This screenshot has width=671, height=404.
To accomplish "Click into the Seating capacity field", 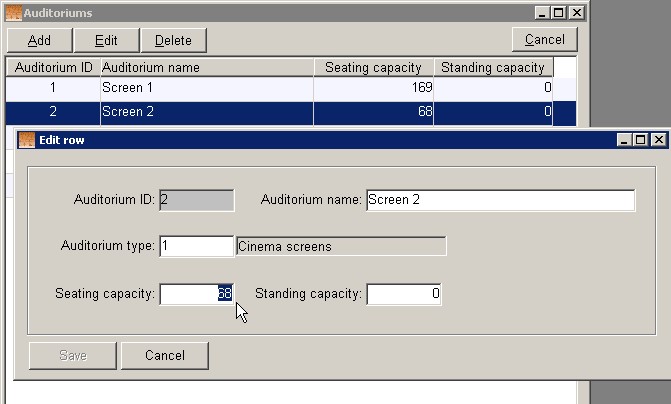I will [x=196, y=294].
